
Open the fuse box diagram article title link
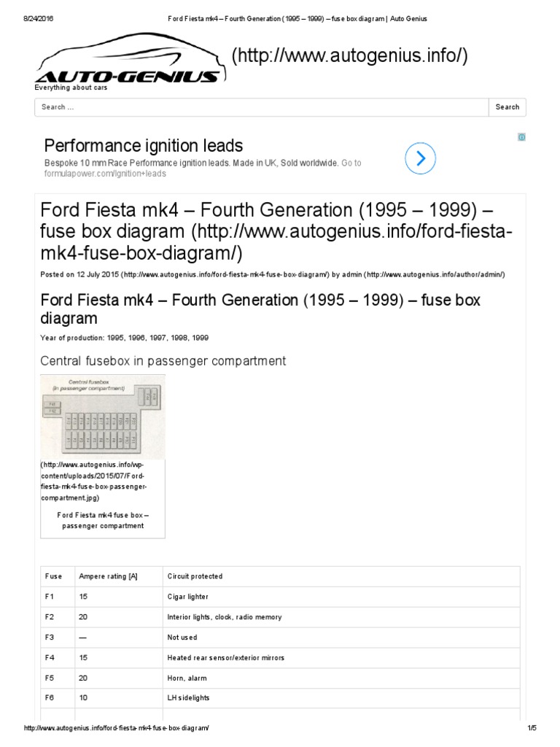tap(277, 231)
